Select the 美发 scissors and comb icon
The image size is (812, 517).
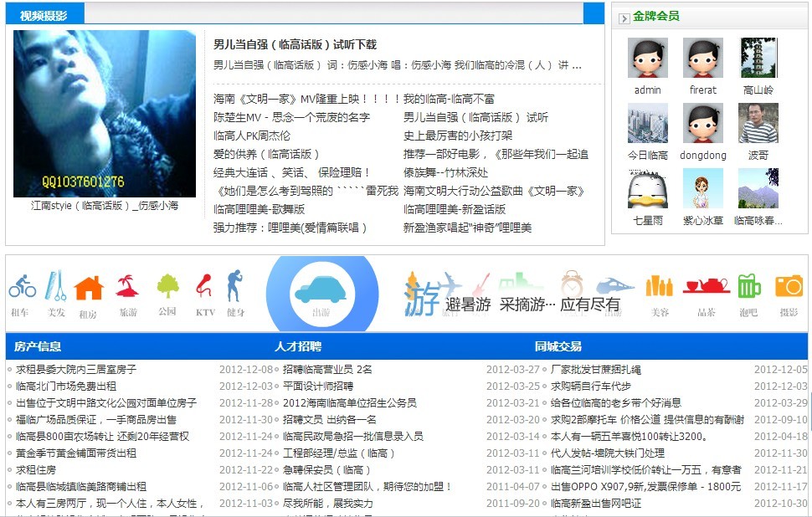click(x=55, y=285)
